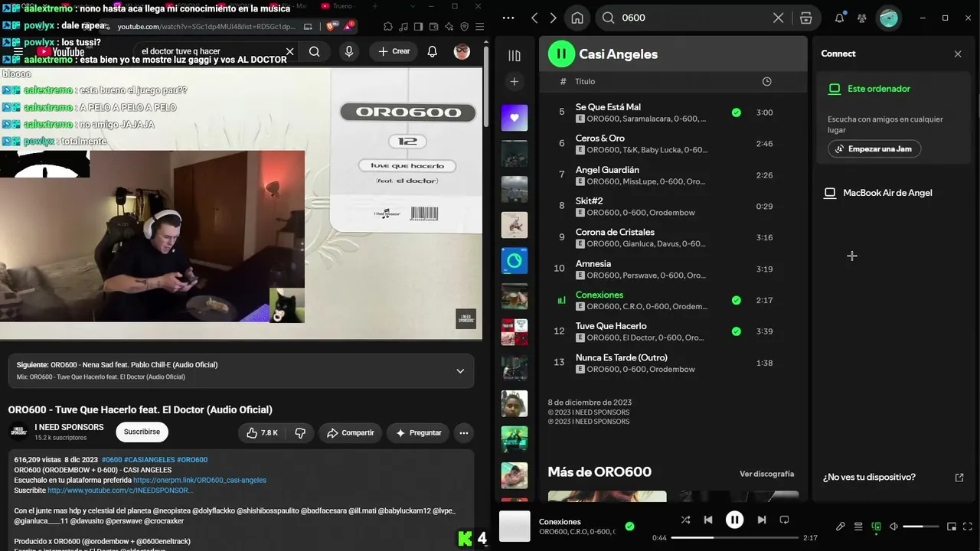The width and height of the screenshot is (980, 551).
Task: Open now playing album cover thumbnail
Action: (x=514, y=526)
